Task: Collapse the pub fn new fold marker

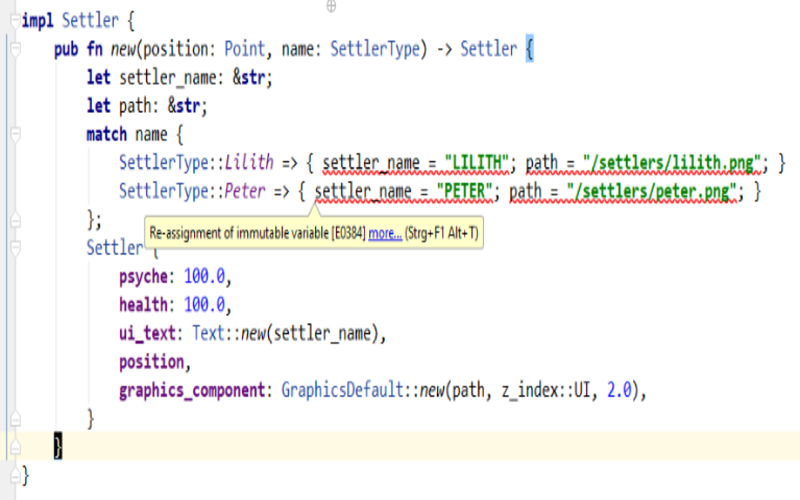Action: click(x=15, y=49)
